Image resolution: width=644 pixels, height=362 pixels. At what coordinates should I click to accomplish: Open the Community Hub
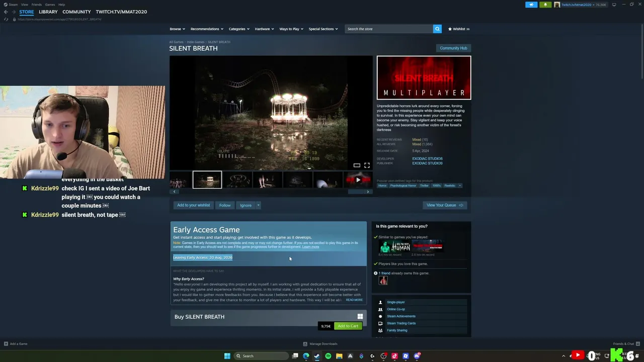(453, 48)
